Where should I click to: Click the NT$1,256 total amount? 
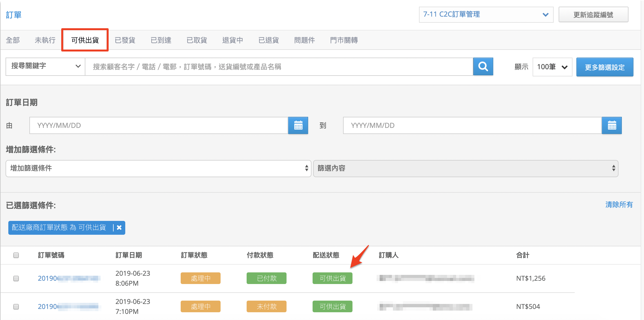coord(531,278)
